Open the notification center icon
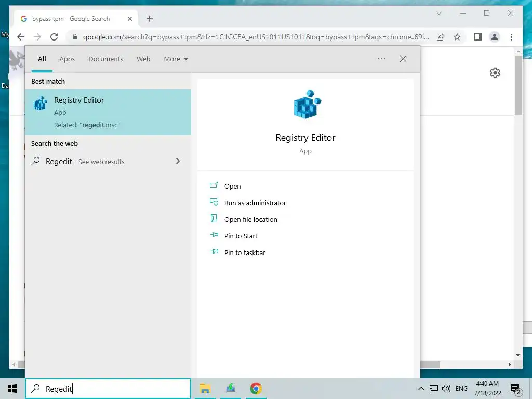The height and width of the screenshot is (399, 532). [516, 389]
